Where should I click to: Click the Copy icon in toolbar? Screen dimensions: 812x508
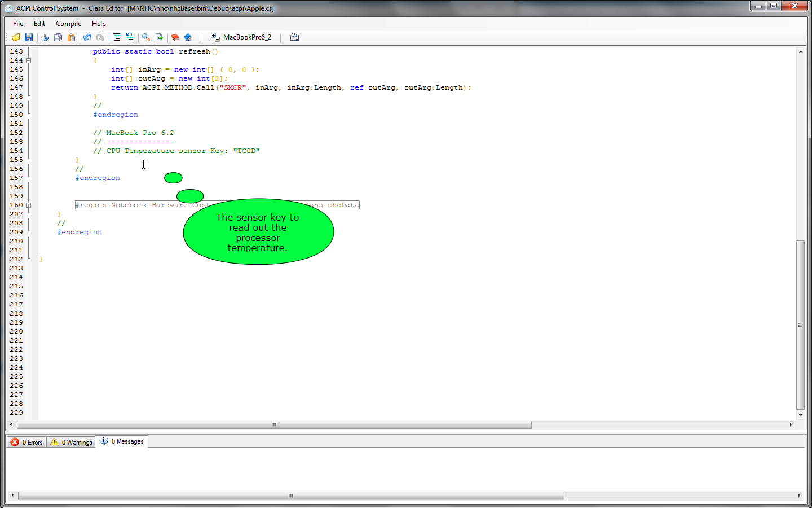pyautogui.click(x=58, y=37)
